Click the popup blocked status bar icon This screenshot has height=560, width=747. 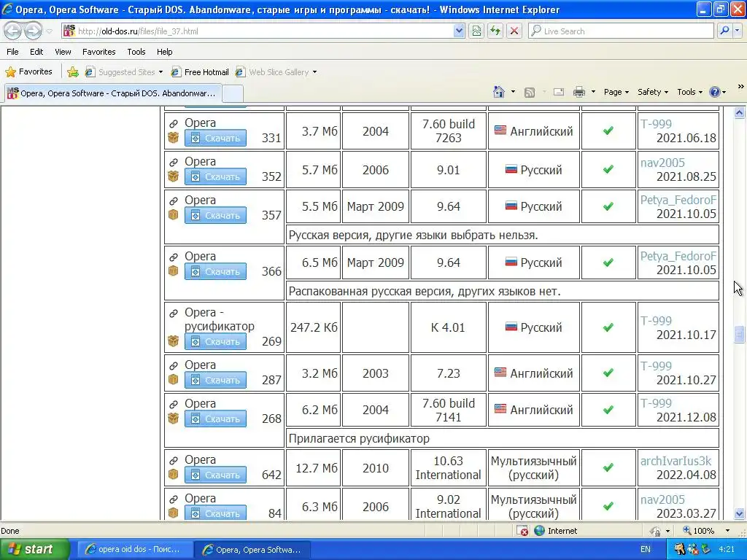click(522, 531)
